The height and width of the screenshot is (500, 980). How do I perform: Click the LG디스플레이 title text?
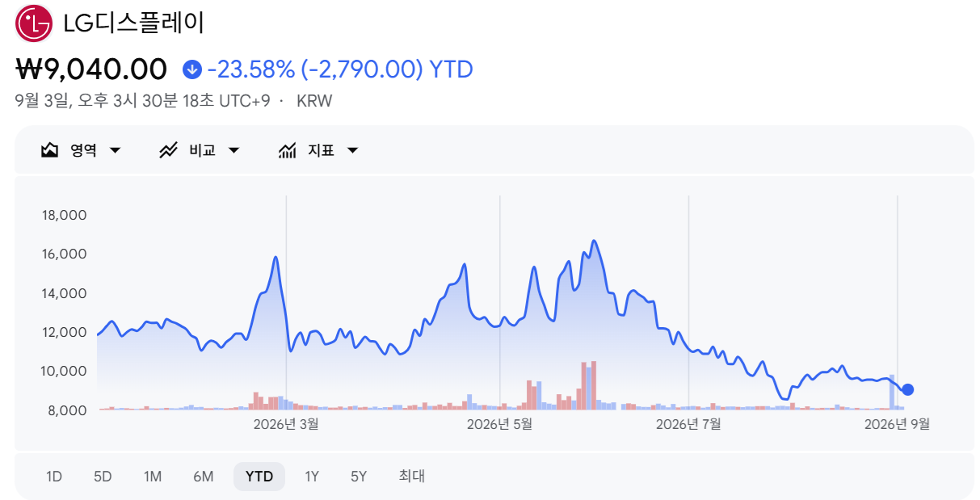[134, 23]
